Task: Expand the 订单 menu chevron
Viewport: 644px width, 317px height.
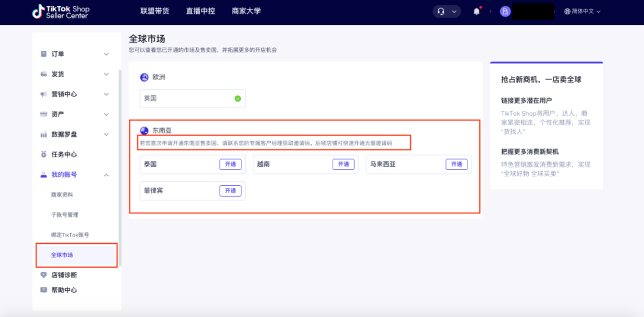Action: point(106,54)
